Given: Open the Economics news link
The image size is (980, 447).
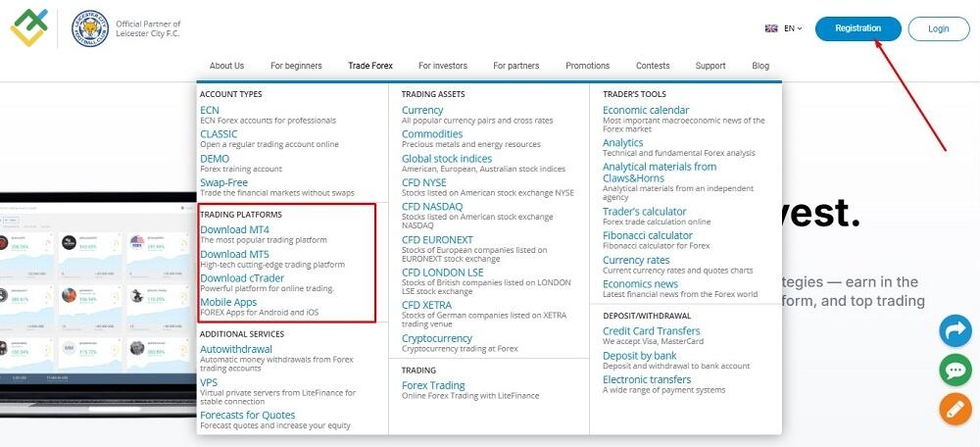Looking at the screenshot, I should (x=641, y=284).
